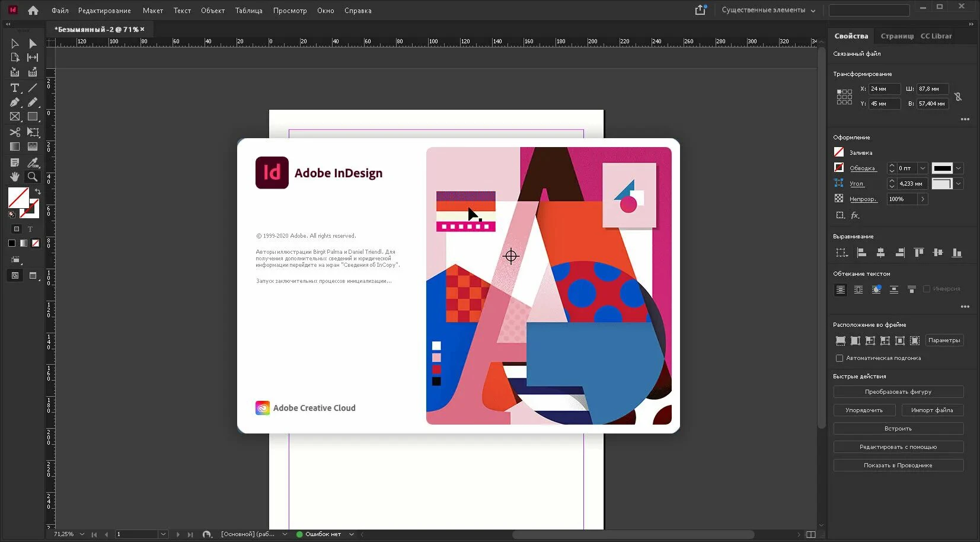Pick the Zoom magnifier tool
The width and height of the screenshot is (980, 542).
coord(33,177)
